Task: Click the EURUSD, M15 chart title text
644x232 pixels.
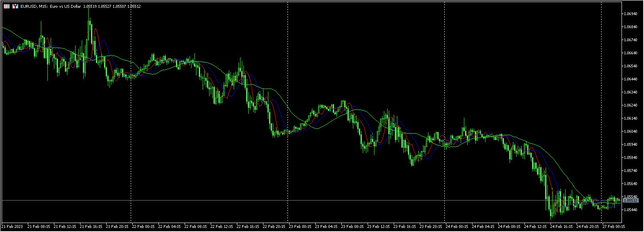Action: tap(34, 7)
